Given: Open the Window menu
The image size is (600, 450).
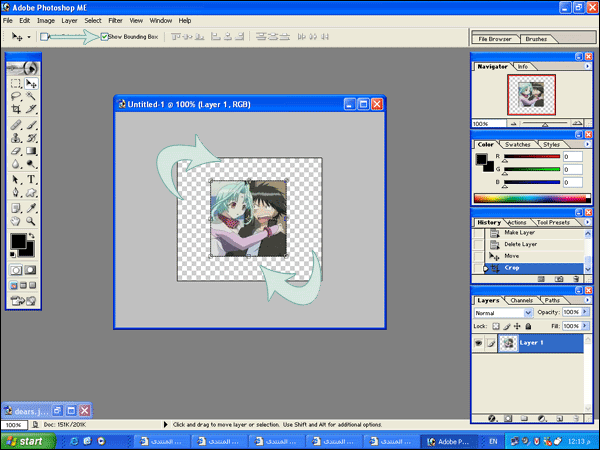Looking at the screenshot, I should click(x=161, y=21).
